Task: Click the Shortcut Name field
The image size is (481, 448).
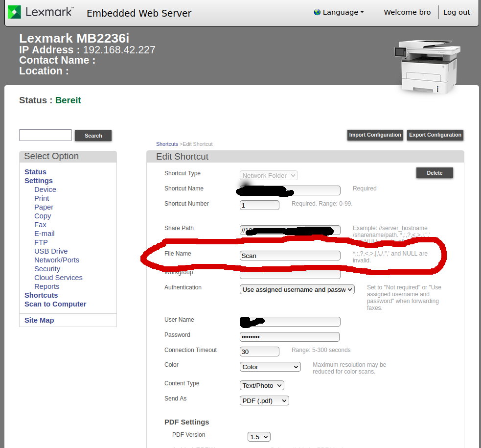Action: (290, 190)
